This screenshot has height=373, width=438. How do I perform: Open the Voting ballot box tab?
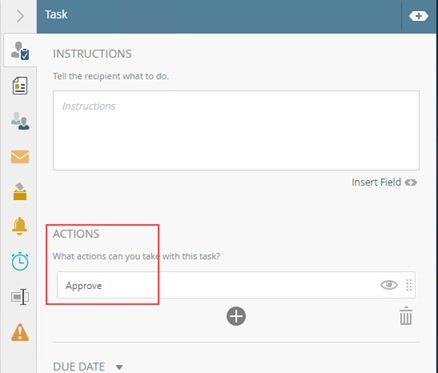pyautogui.click(x=20, y=191)
